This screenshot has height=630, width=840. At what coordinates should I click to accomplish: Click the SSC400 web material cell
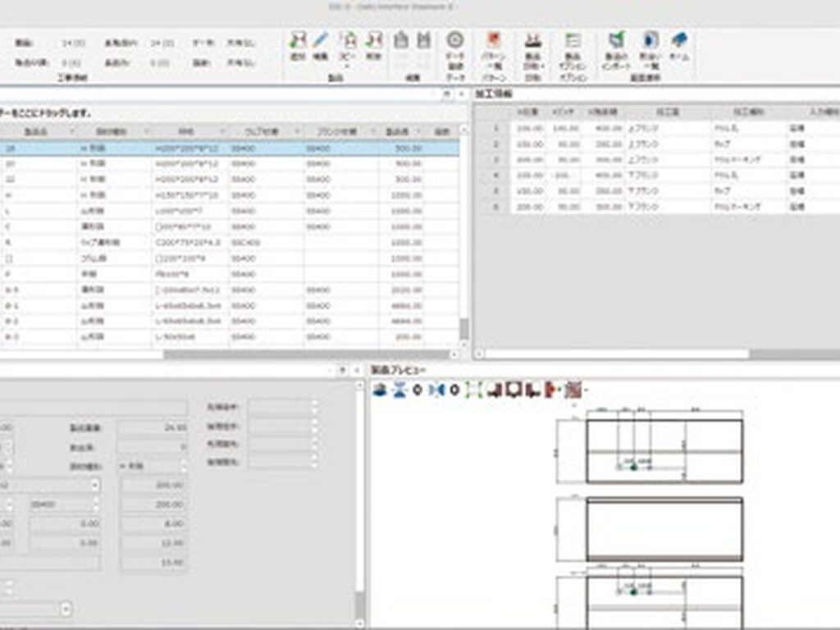[267, 242]
